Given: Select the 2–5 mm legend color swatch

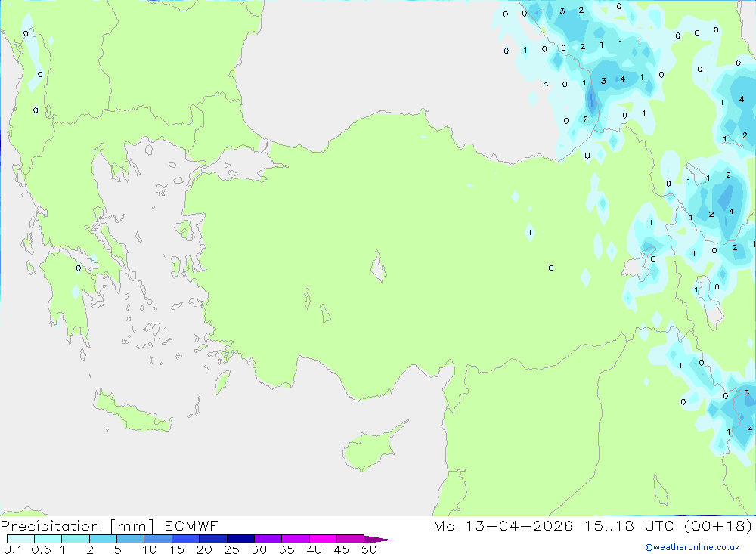Looking at the screenshot, I should (103, 539).
